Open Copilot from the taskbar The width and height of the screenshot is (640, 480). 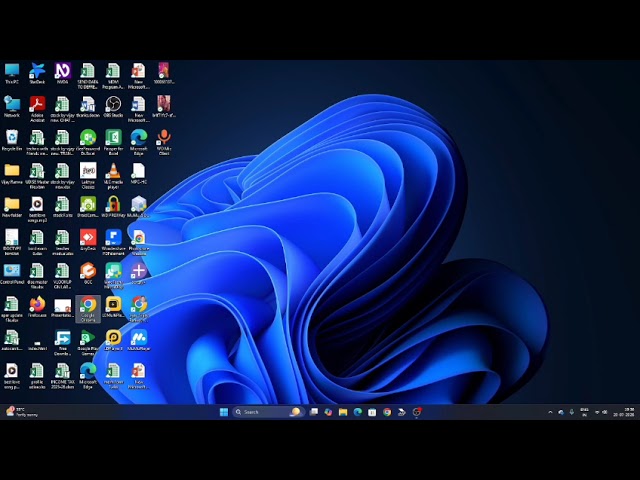(x=328, y=412)
